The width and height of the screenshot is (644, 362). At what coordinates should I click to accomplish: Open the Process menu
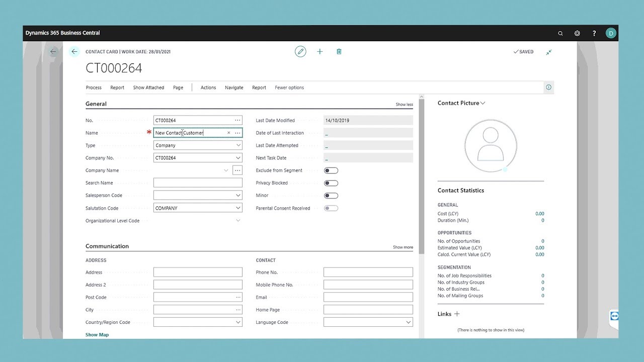click(94, 87)
